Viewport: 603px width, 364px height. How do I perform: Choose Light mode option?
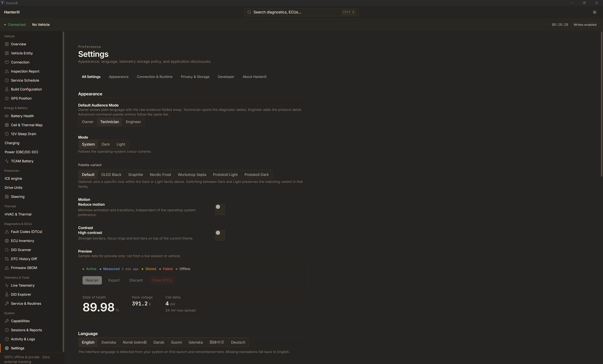click(121, 144)
